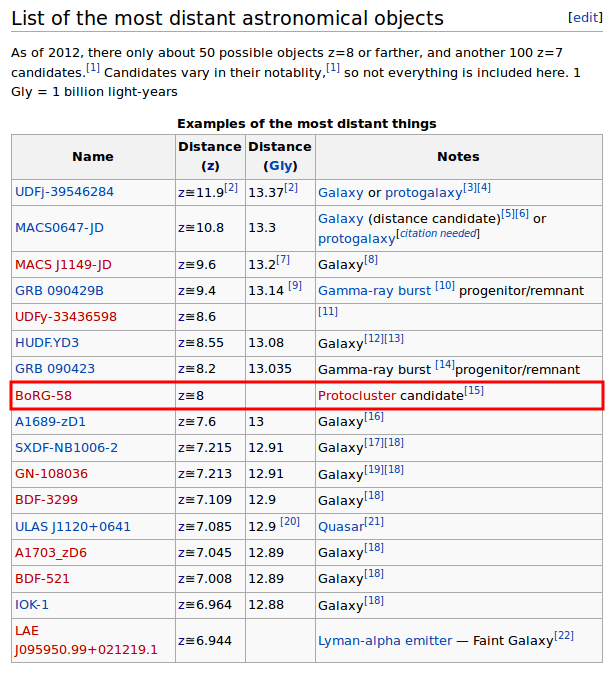Open the GRB 090423 link
The image size is (616, 681).
[x=55, y=369]
